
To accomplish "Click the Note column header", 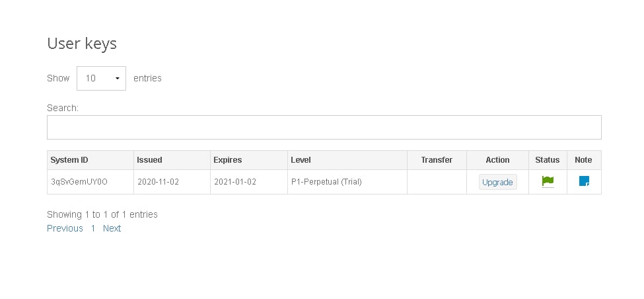I will 584,160.
